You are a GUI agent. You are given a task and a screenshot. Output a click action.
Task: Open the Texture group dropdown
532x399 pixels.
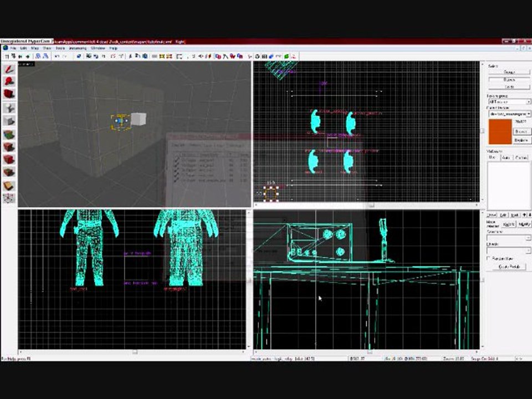coord(509,101)
